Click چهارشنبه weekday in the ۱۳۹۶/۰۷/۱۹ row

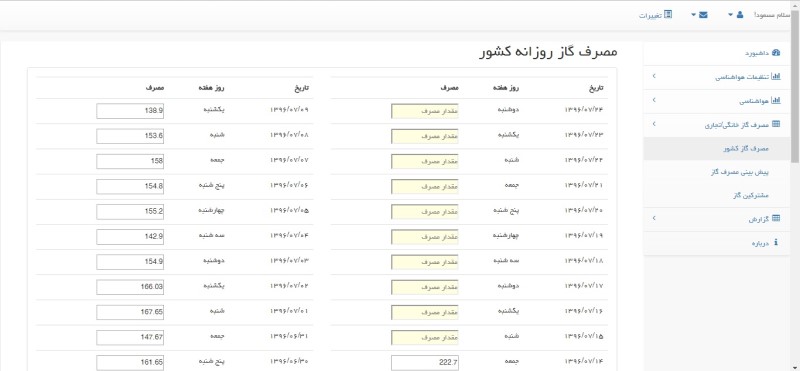[x=506, y=236]
